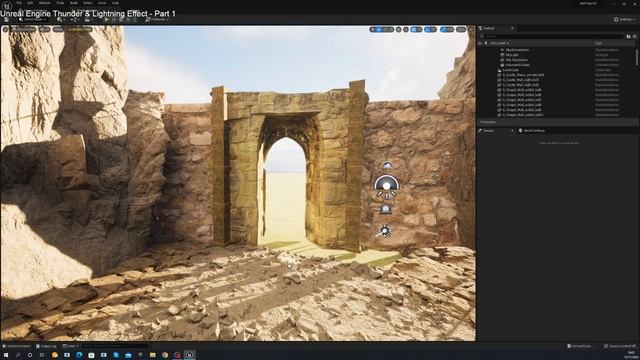Screen dimensions: 640x360
Task: Click the Outliner vertical scrollbar
Action: coord(637,57)
